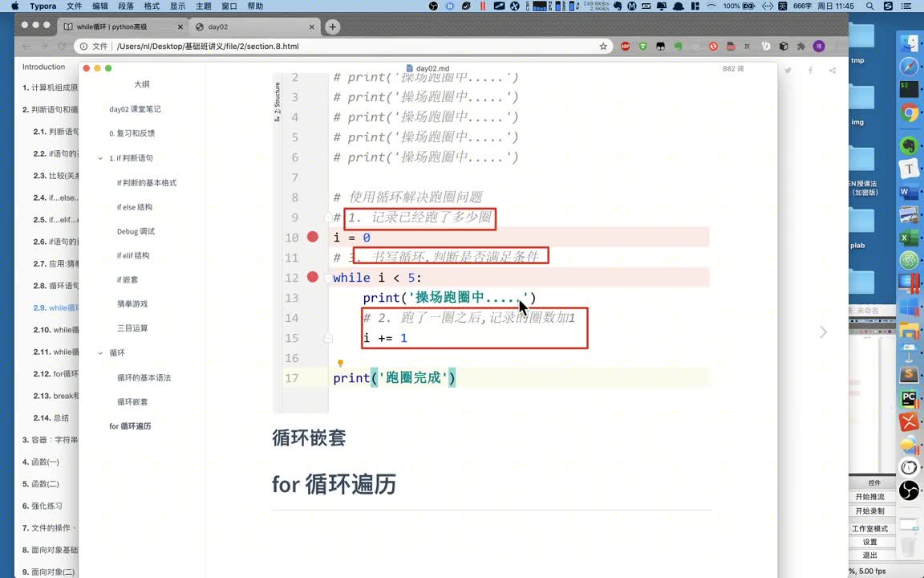Collapse the '1. if 判断语句' outline section

click(100, 158)
